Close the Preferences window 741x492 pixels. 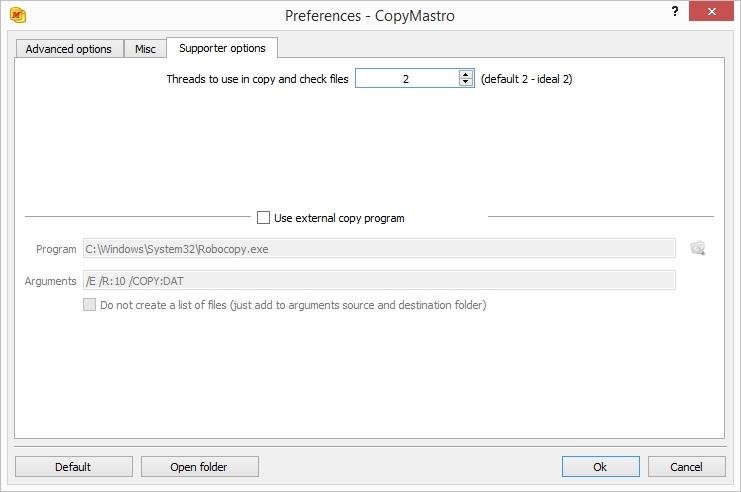tap(711, 11)
